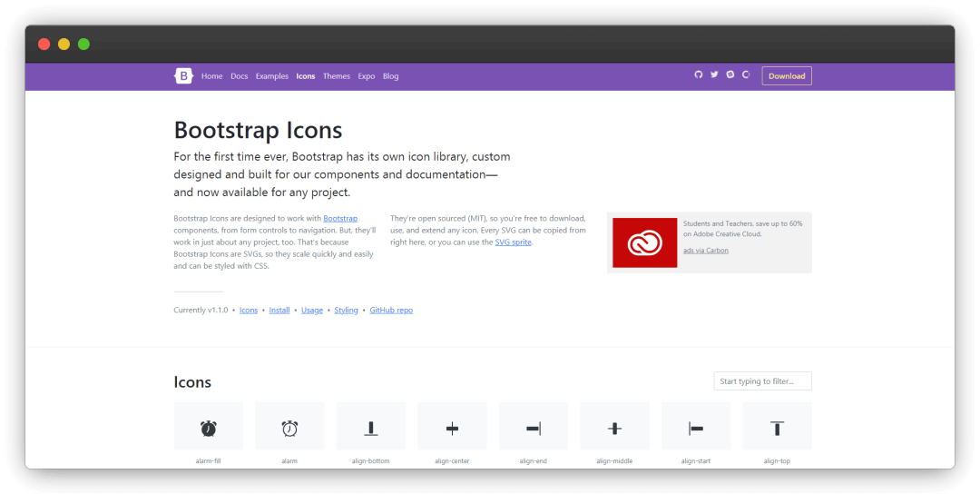Viewport: 980px width, 494px height.
Task: Click the Bootstrap Icons page heading
Action: 258,130
